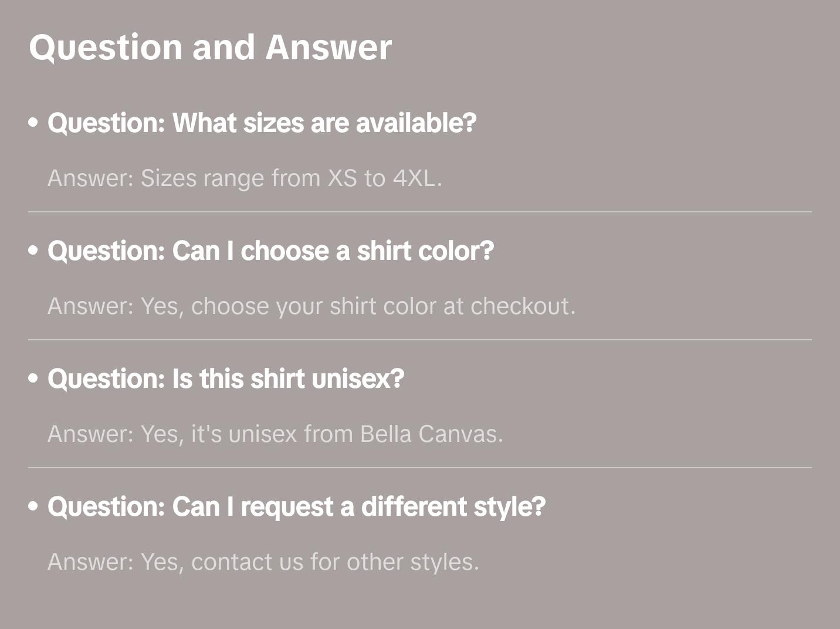Viewport: 840px width, 629px height.
Task: Click the "4XL" size text
Action: [414, 178]
